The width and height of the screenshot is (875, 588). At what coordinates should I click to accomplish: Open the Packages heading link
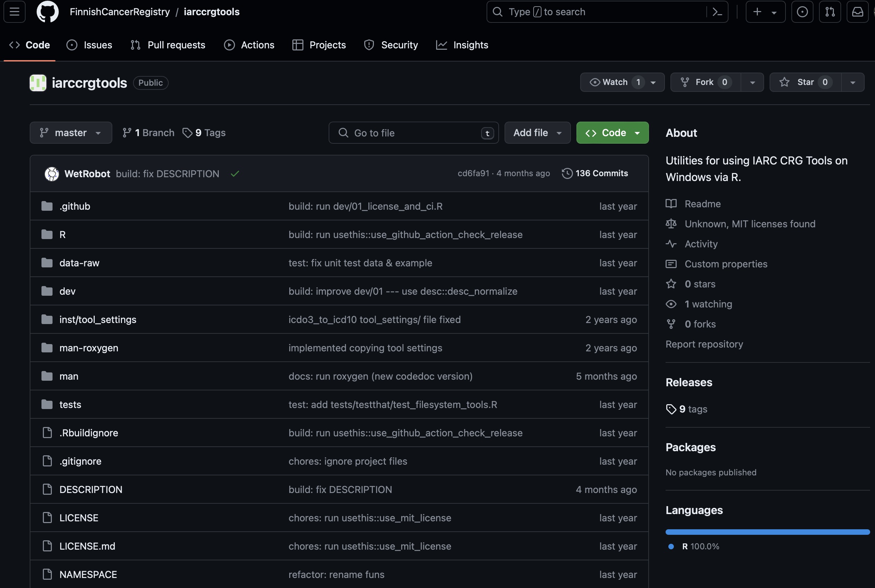690,447
